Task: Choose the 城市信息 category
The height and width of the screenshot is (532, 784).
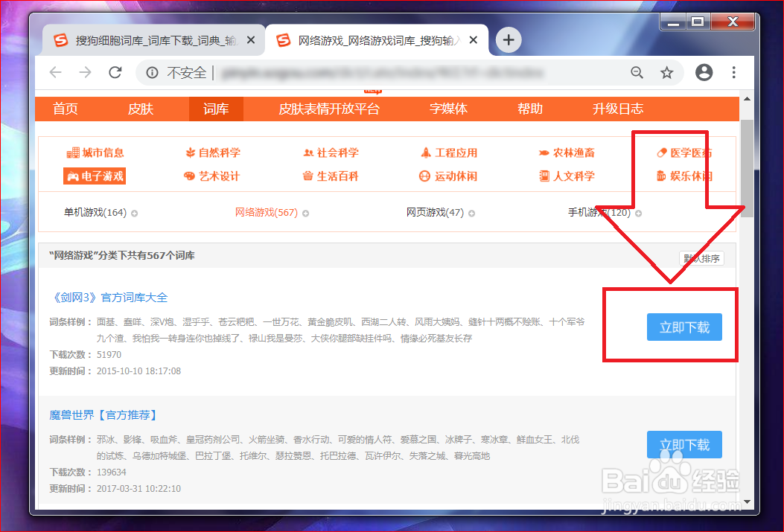Action: [x=95, y=153]
